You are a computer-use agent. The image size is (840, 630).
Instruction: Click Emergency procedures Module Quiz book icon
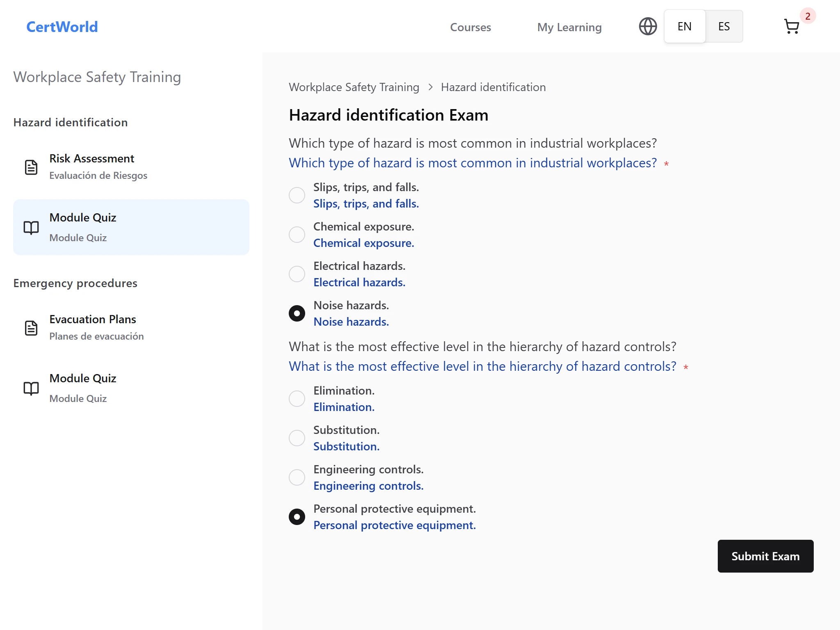click(x=31, y=388)
